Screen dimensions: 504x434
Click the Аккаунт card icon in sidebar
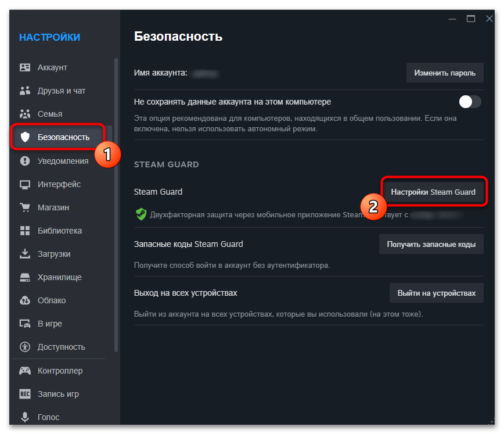tap(25, 67)
